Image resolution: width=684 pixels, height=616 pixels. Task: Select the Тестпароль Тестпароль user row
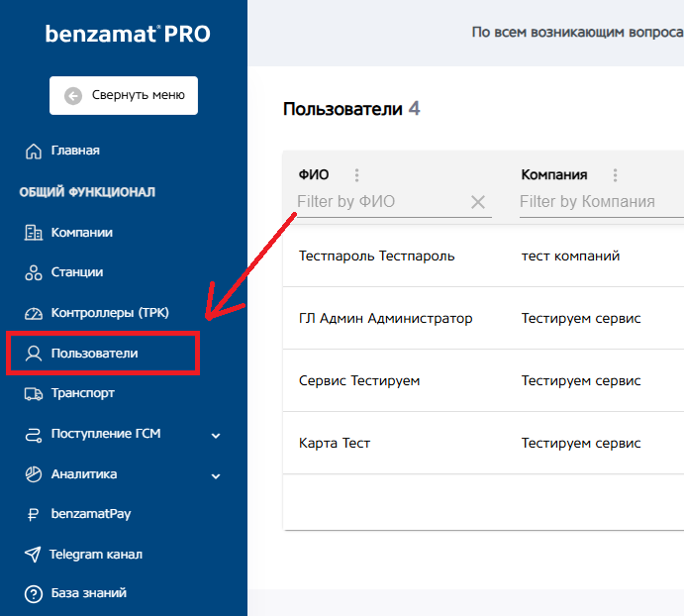point(376,256)
